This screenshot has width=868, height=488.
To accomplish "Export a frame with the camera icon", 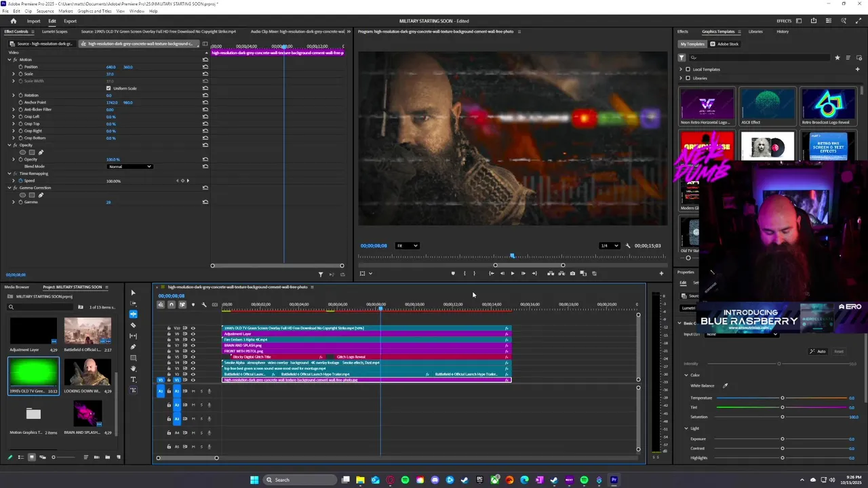I will (572, 273).
